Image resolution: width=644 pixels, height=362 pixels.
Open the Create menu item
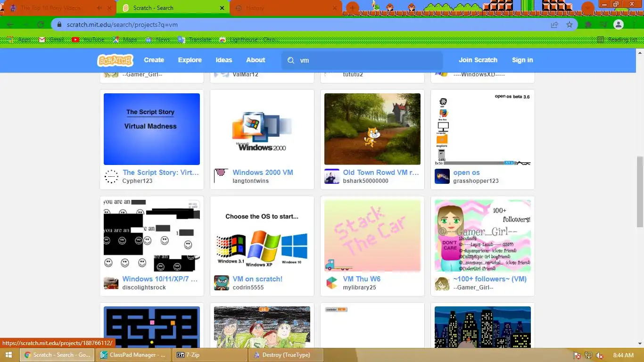(154, 60)
